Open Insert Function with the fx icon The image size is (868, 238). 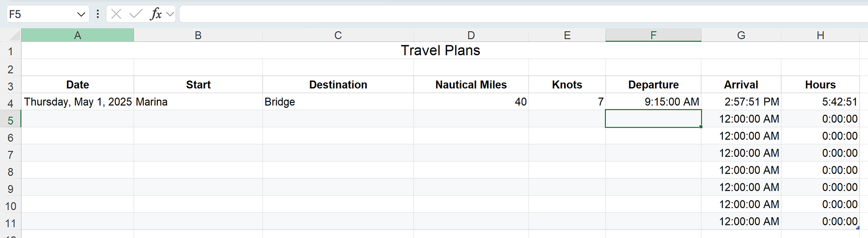[156, 14]
